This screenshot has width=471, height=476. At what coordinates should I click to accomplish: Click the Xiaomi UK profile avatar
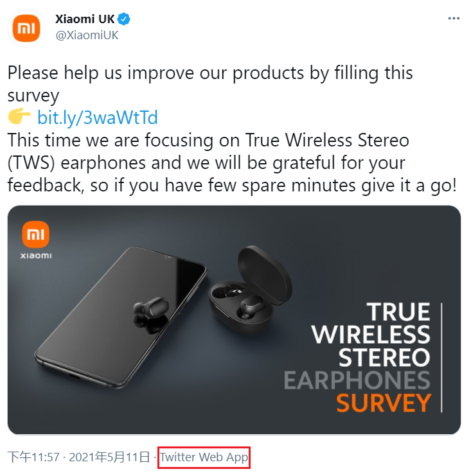click(x=26, y=27)
